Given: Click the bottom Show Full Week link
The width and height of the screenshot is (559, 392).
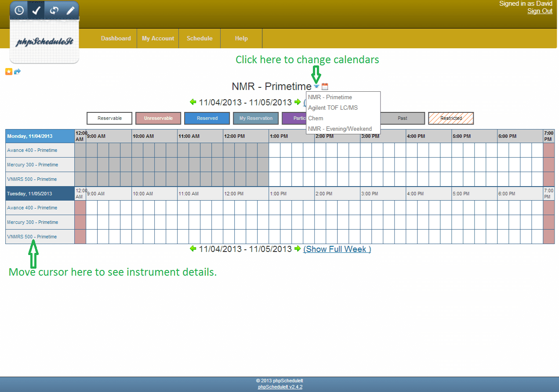Looking at the screenshot, I should pyautogui.click(x=337, y=249).
